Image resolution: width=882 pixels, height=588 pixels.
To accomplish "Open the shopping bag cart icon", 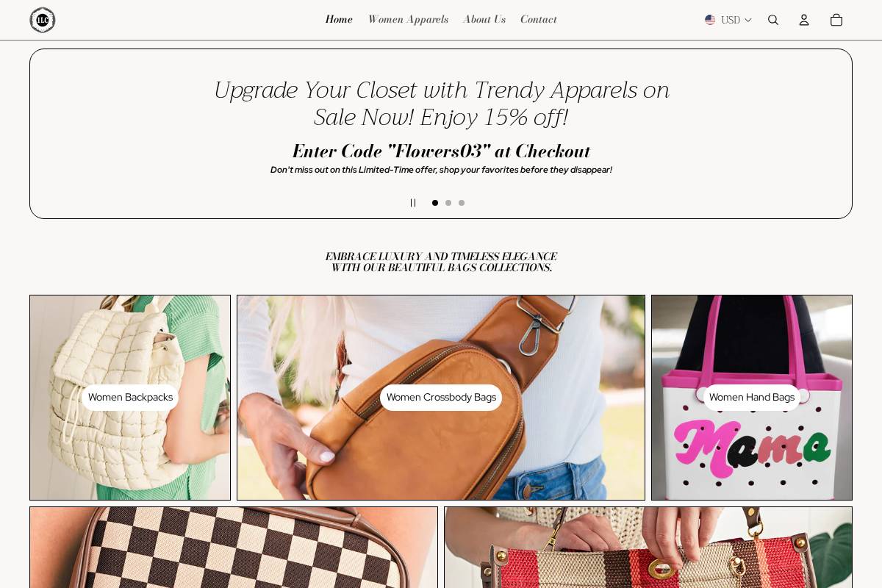I will point(836,20).
